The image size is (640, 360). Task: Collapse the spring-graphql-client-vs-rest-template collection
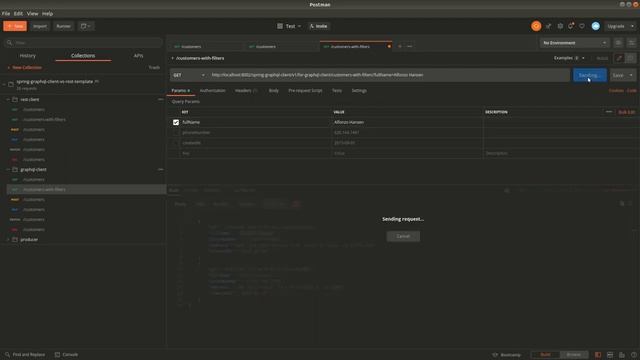[4, 84]
